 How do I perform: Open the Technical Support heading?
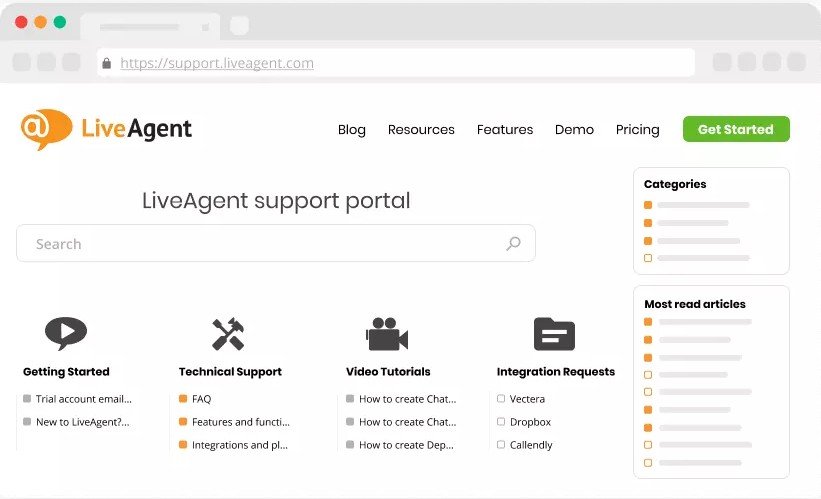coord(230,372)
